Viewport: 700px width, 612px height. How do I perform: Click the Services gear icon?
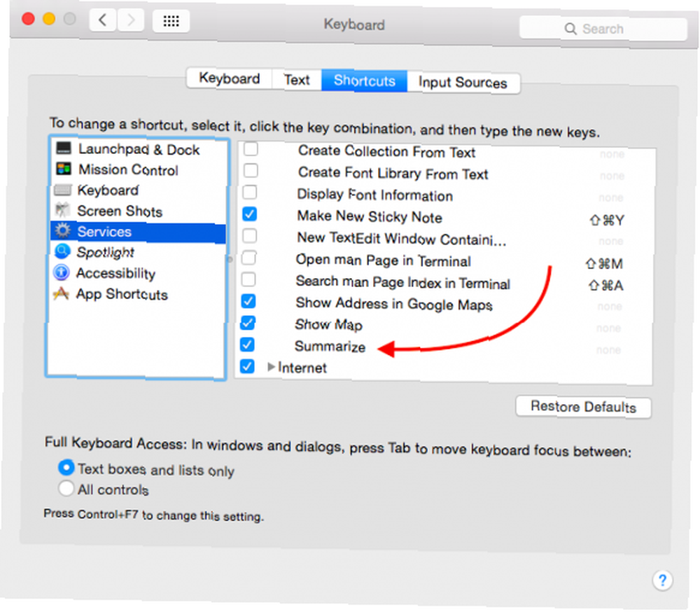point(62,230)
